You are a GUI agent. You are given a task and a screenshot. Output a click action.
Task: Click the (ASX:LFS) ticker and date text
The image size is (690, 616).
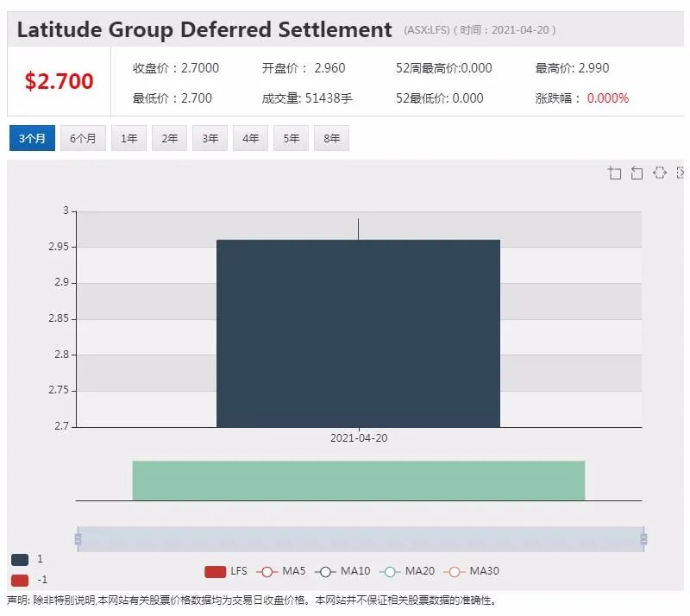pyautogui.click(x=480, y=30)
